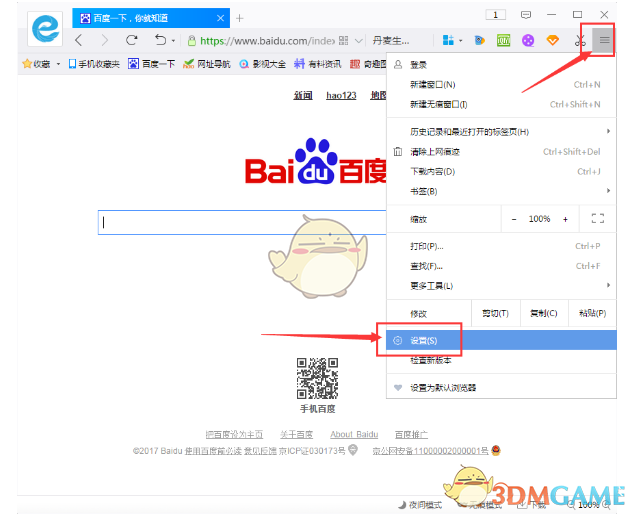Increase zoom with plus button

coord(565,219)
